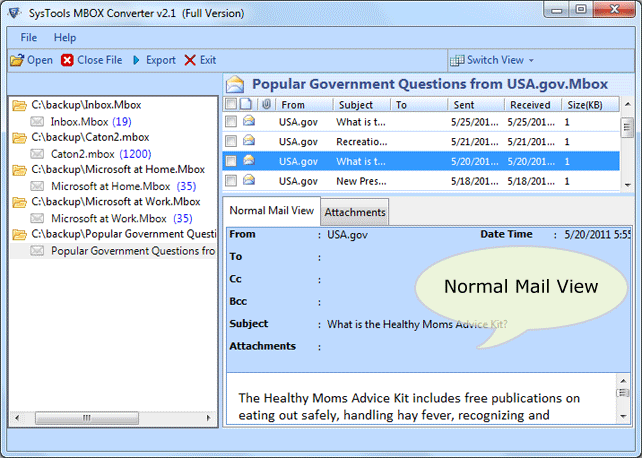Click mail icon in highlighted 5/20 row
Image resolution: width=642 pixels, height=458 pixels.
tap(249, 160)
